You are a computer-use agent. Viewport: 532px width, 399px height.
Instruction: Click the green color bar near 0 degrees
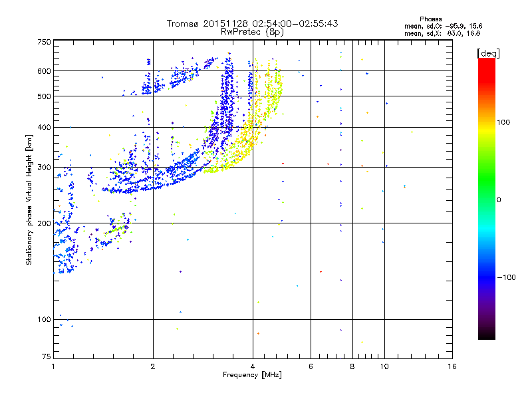click(x=487, y=199)
